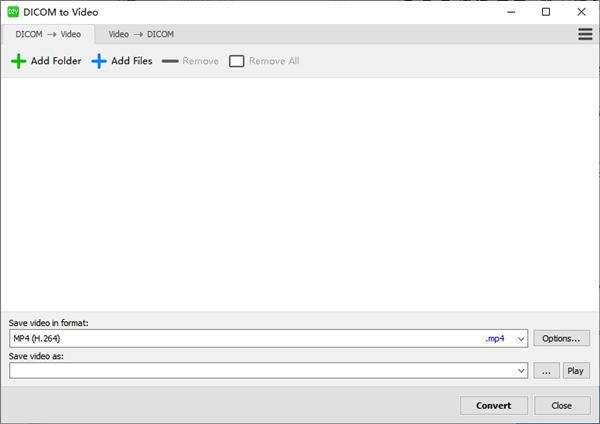The height and width of the screenshot is (424, 600).
Task: Start conversion with the Convert button
Action: 494,405
